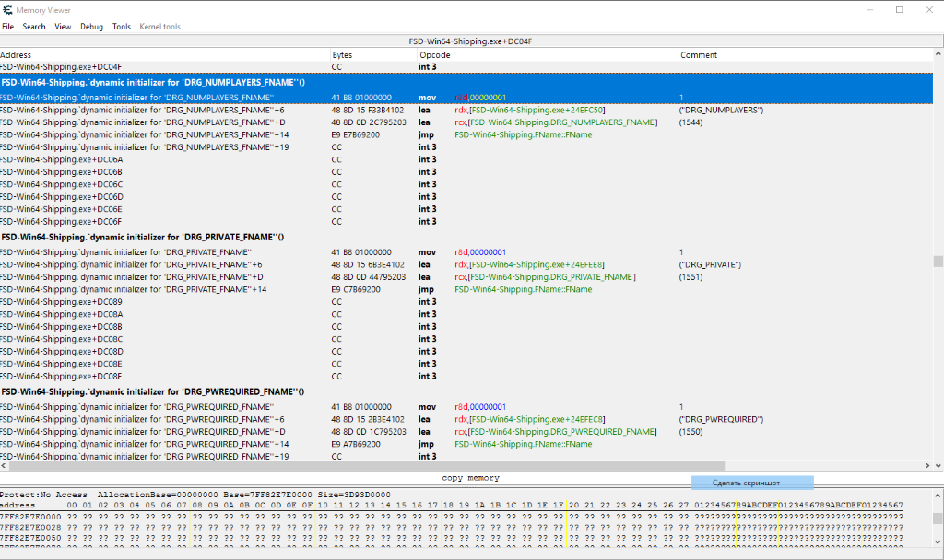
Task: Click the hex view scroll down arrow
Action: pos(938,543)
